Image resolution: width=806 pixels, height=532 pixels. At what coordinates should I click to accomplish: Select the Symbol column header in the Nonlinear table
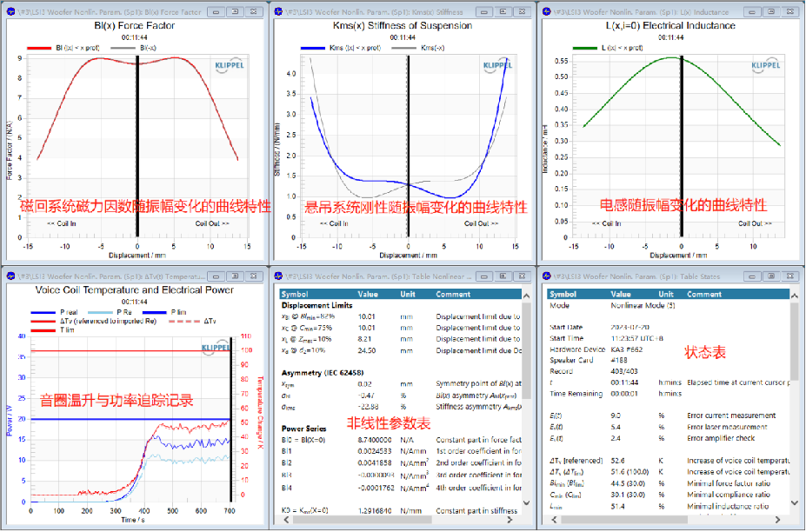point(295,295)
